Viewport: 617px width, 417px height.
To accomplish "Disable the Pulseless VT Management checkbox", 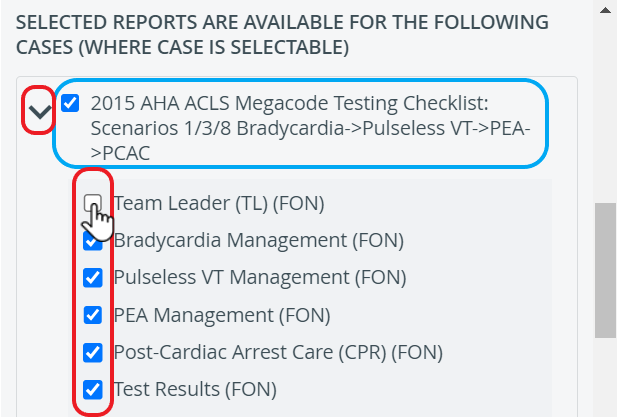I will (x=93, y=278).
